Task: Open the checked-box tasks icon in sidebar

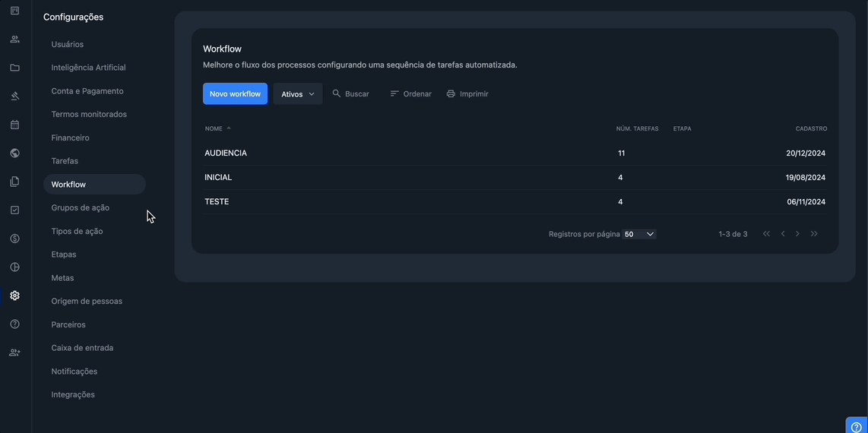Action: [x=15, y=210]
